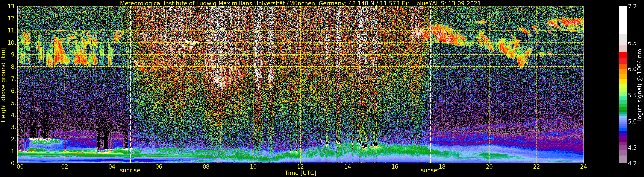The width and height of the screenshot is (644, 177).
Task: Click the white dashed sunset marker line
Action: point(430,85)
